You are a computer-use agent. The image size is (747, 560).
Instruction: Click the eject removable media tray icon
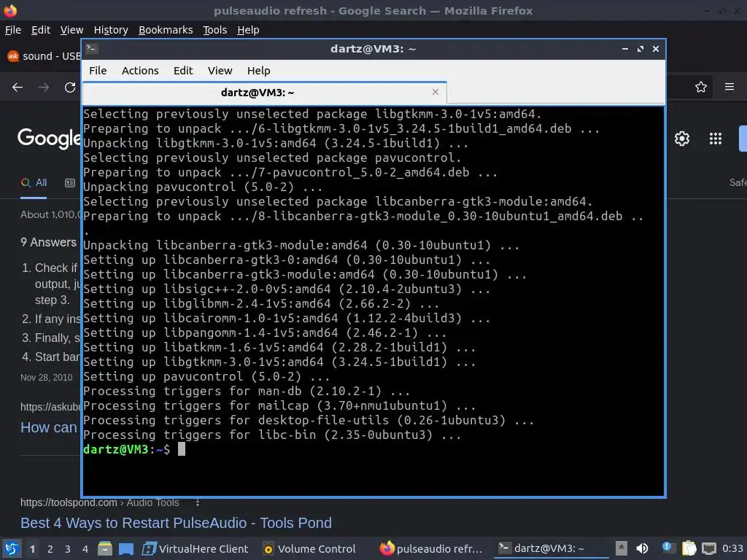pos(621,548)
